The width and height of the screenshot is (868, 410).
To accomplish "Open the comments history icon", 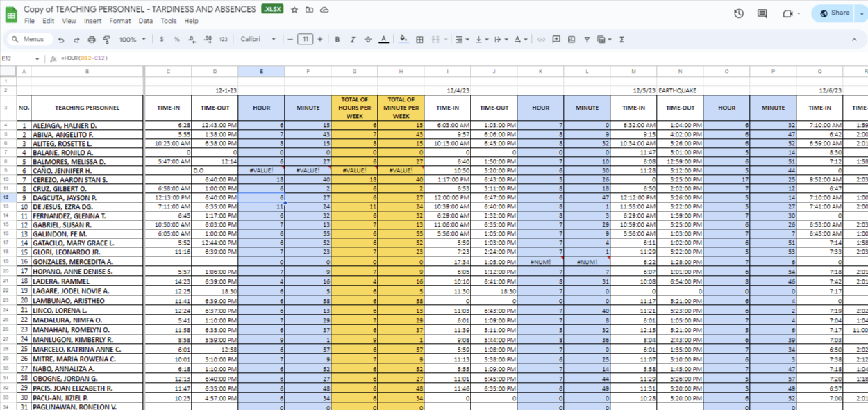I will click(762, 13).
